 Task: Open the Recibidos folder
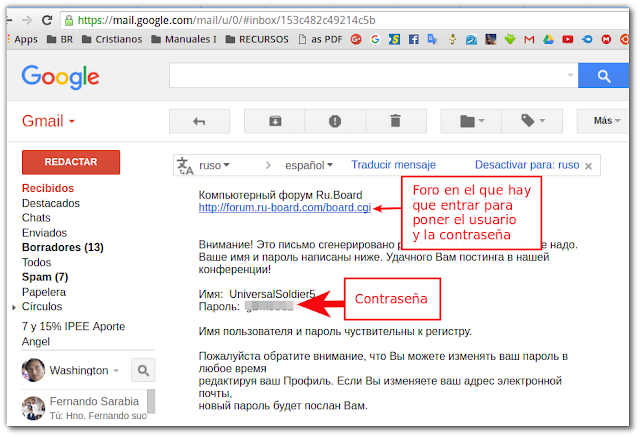48,188
